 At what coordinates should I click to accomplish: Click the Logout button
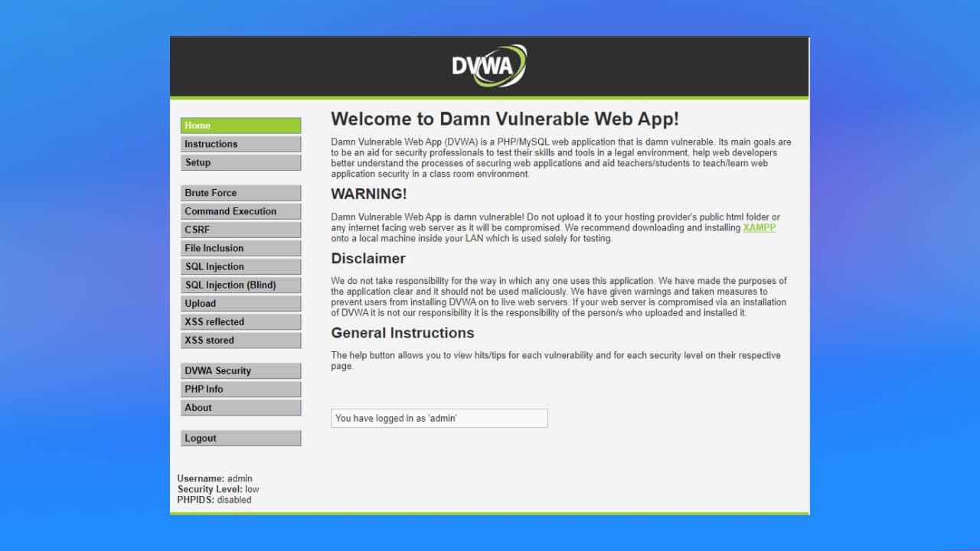[241, 438]
